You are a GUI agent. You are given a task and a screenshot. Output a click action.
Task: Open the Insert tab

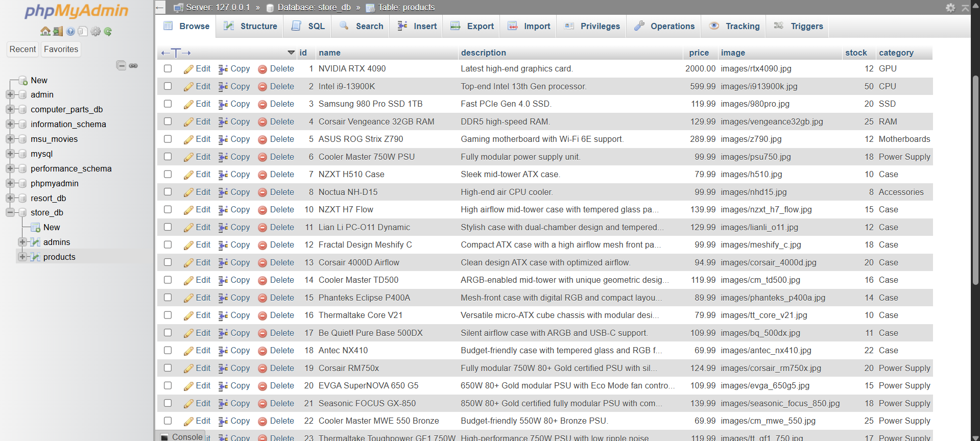[417, 26]
